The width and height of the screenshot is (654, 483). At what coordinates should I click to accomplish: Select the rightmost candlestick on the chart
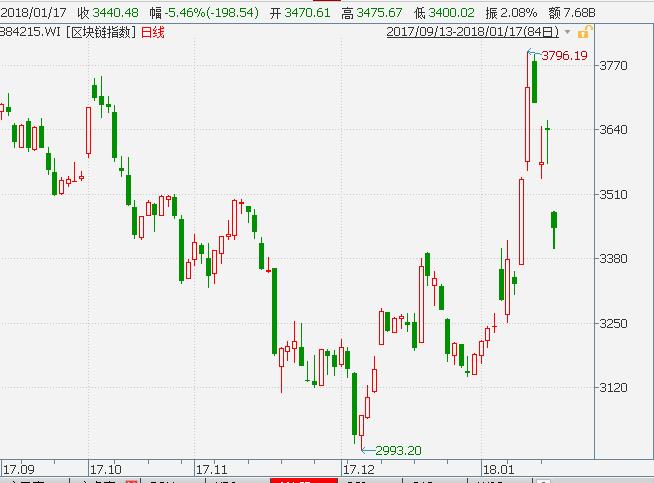554,222
